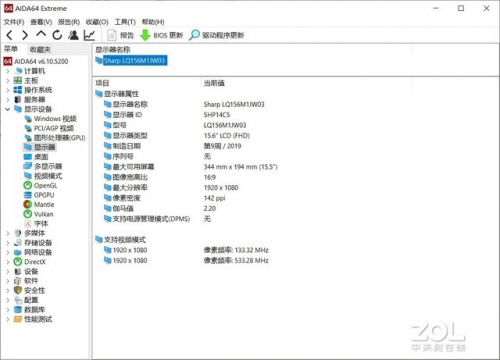Screen dimensions: 500x360
Task: Select PCI/AGP 视频 in tree
Action: coord(49,128)
